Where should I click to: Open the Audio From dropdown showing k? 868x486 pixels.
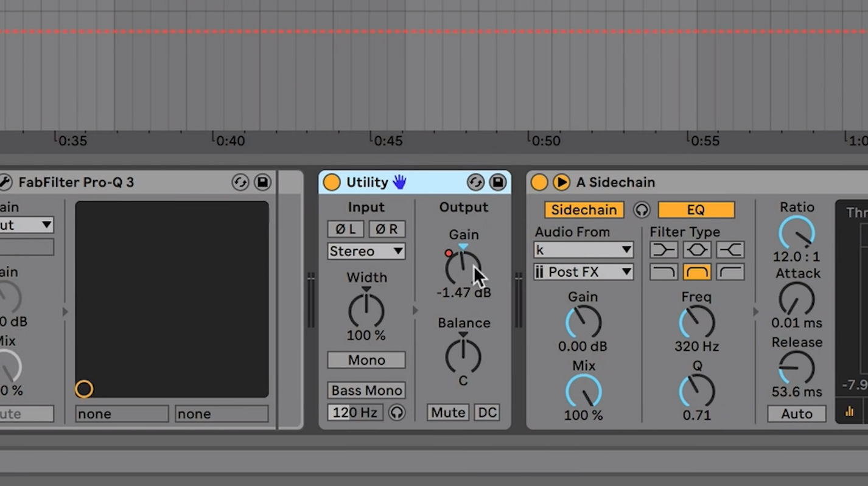[584, 250]
